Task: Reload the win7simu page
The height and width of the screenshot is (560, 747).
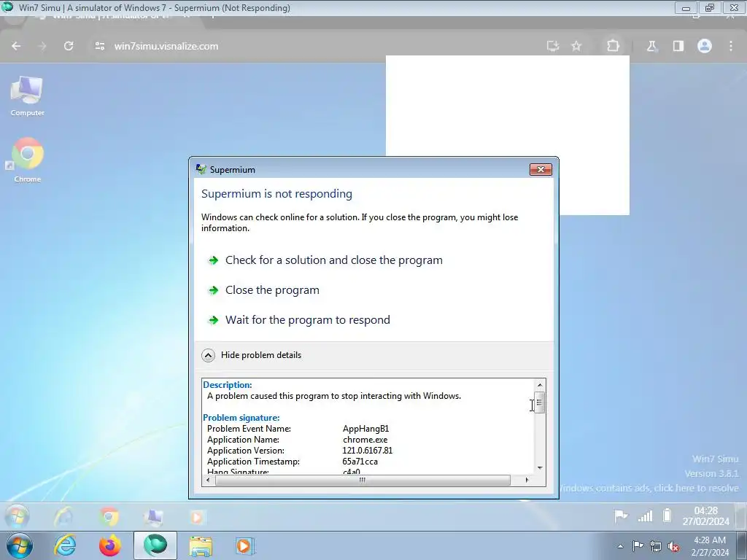Action: (x=69, y=46)
